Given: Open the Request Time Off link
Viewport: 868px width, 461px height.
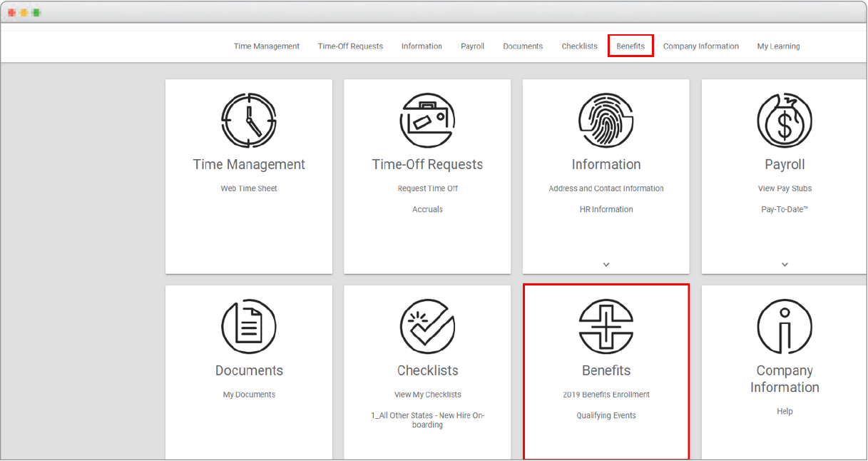Looking at the screenshot, I should pos(427,188).
